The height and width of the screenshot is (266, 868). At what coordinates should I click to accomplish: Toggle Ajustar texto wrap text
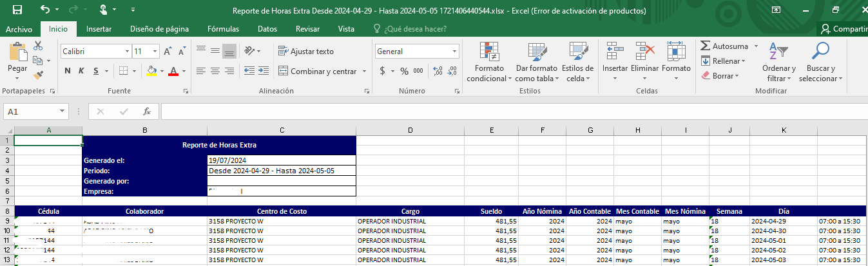click(x=306, y=52)
